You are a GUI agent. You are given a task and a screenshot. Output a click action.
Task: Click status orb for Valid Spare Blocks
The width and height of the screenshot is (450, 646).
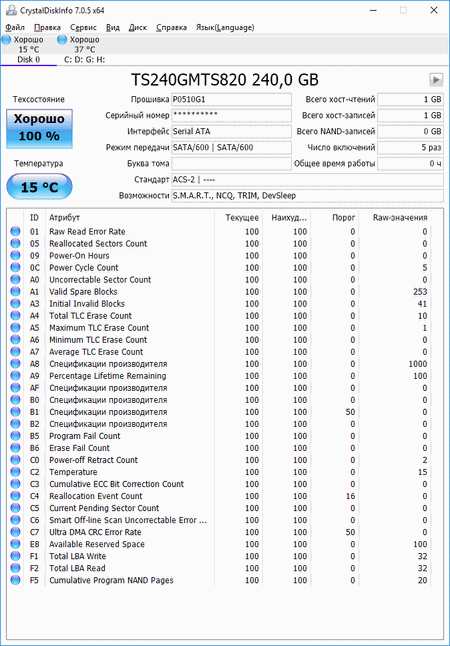(15, 292)
